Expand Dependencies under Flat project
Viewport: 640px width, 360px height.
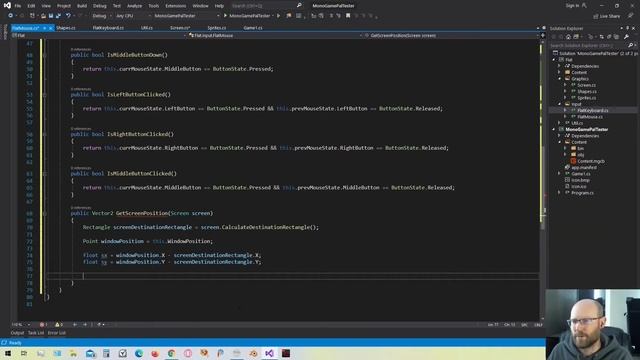point(560,66)
